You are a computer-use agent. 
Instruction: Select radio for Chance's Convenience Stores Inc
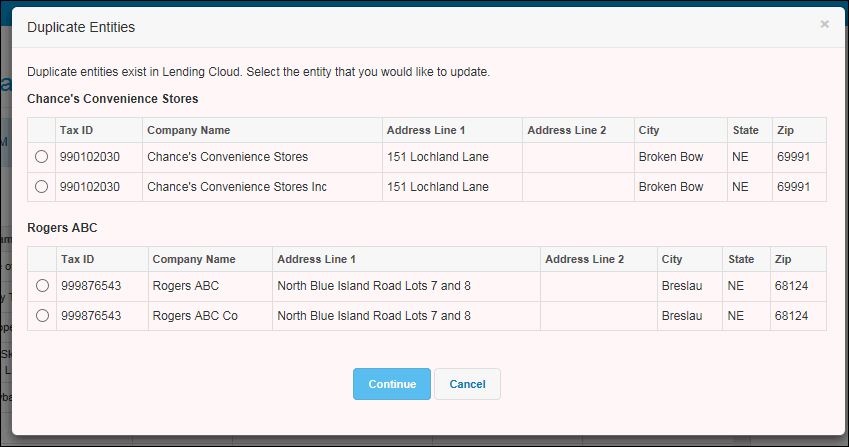click(41, 187)
